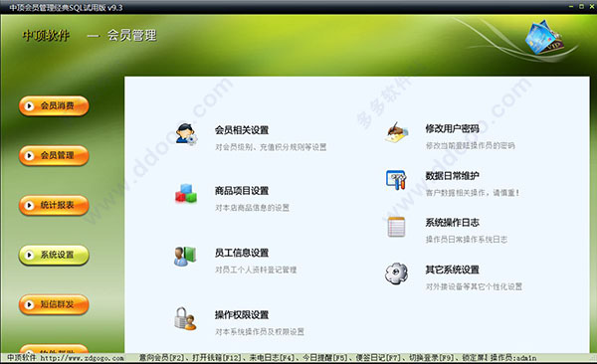The width and height of the screenshot is (597, 364).
Task: Click the padlock user icon for 操作权限设置
Action: 185,318
